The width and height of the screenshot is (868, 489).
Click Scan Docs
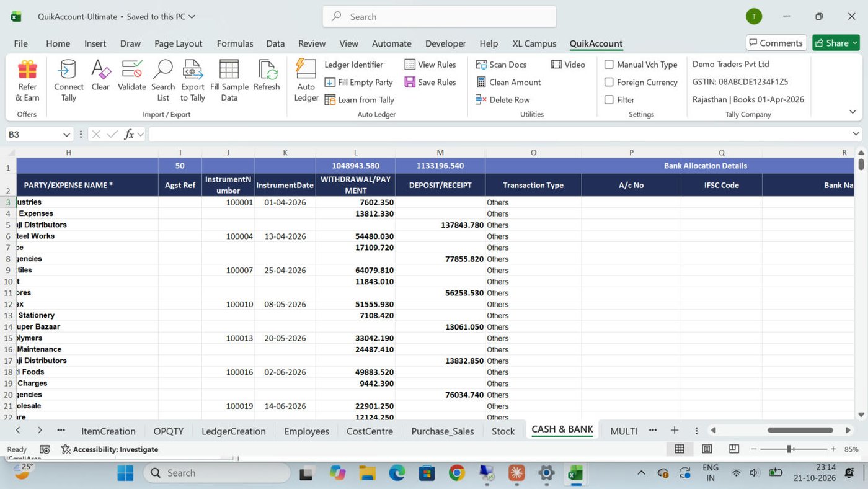pyautogui.click(x=501, y=65)
